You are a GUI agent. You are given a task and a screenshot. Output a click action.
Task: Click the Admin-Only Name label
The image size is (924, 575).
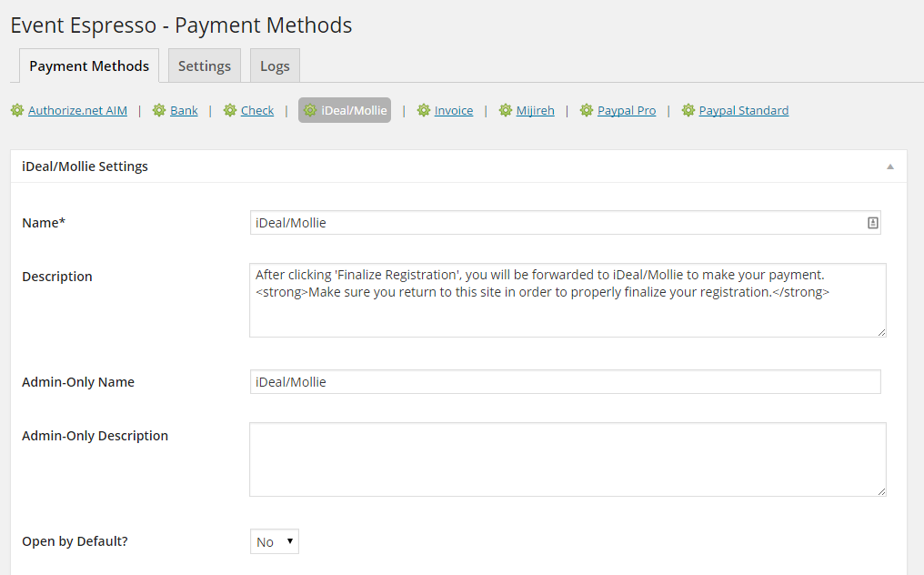click(x=78, y=382)
